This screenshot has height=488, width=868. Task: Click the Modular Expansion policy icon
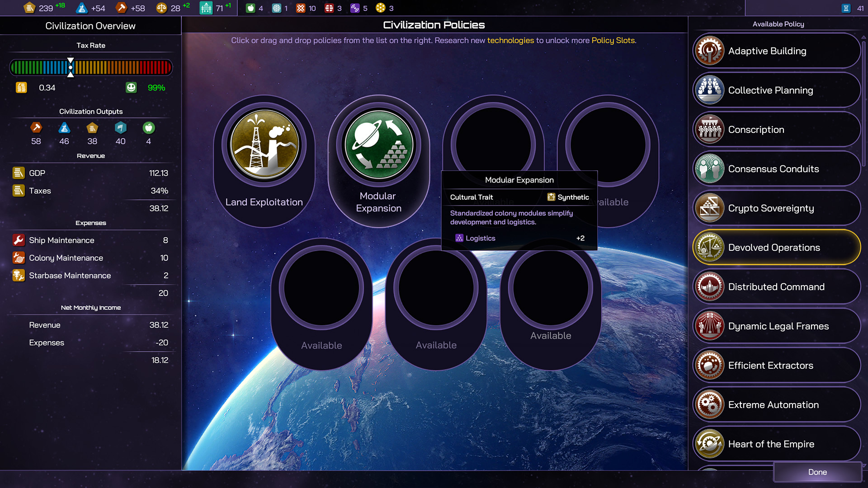[379, 145]
